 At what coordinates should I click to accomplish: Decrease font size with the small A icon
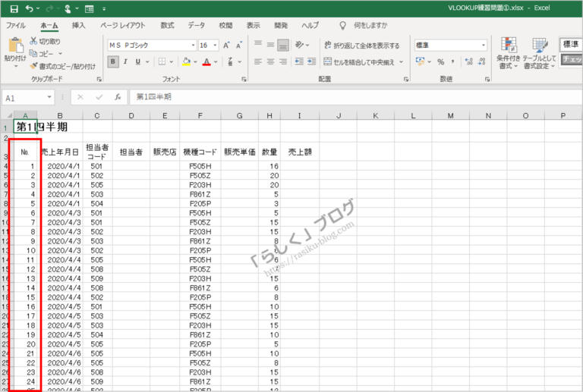tap(239, 45)
